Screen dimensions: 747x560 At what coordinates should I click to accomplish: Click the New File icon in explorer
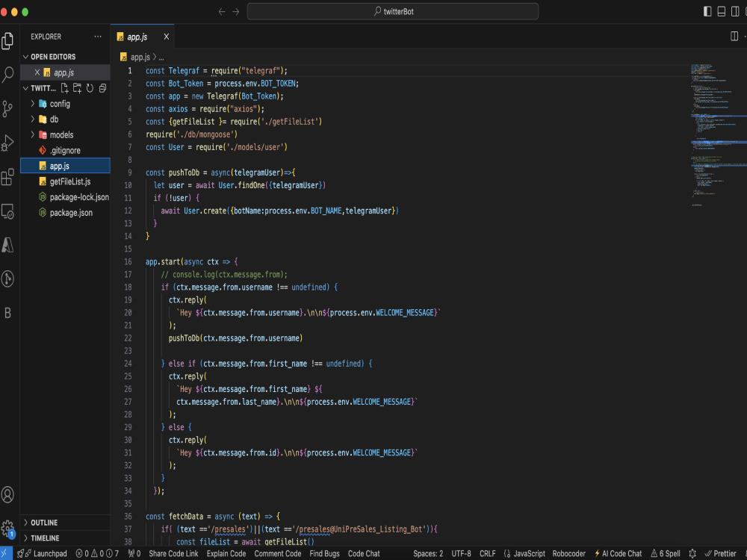(65, 88)
